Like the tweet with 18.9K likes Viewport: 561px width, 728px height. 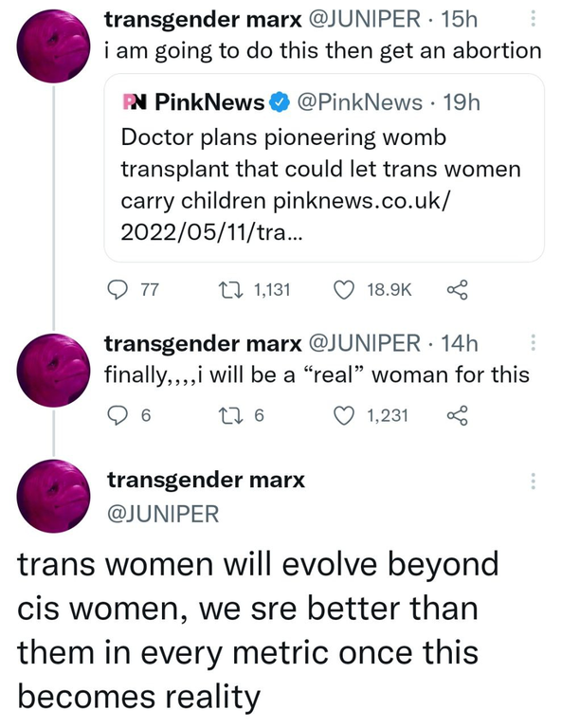tap(344, 290)
